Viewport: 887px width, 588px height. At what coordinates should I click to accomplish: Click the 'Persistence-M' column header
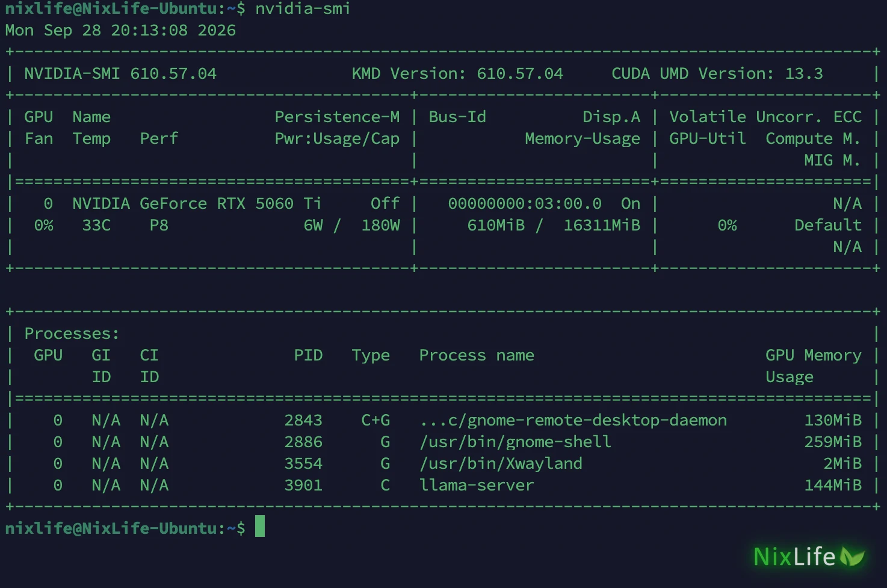pyautogui.click(x=337, y=117)
